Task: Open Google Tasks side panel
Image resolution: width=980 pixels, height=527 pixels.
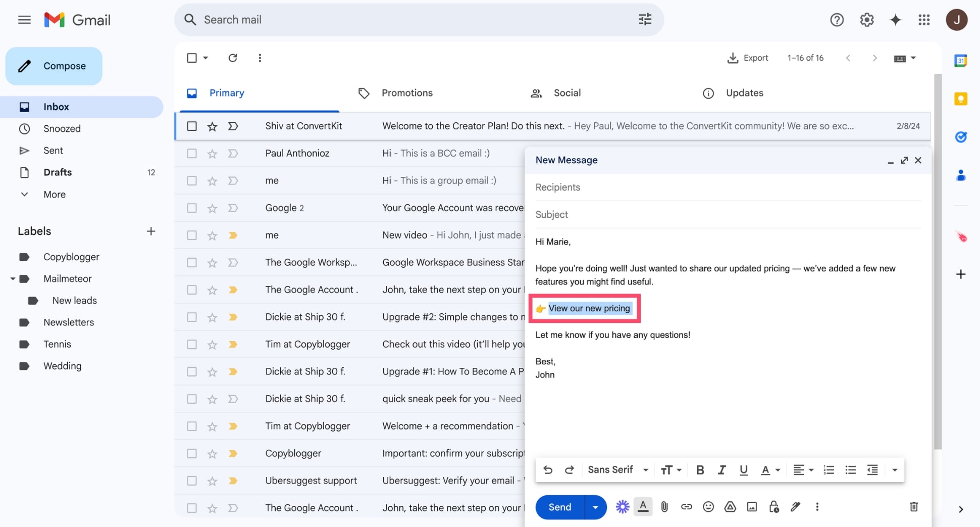Action: tap(960, 137)
